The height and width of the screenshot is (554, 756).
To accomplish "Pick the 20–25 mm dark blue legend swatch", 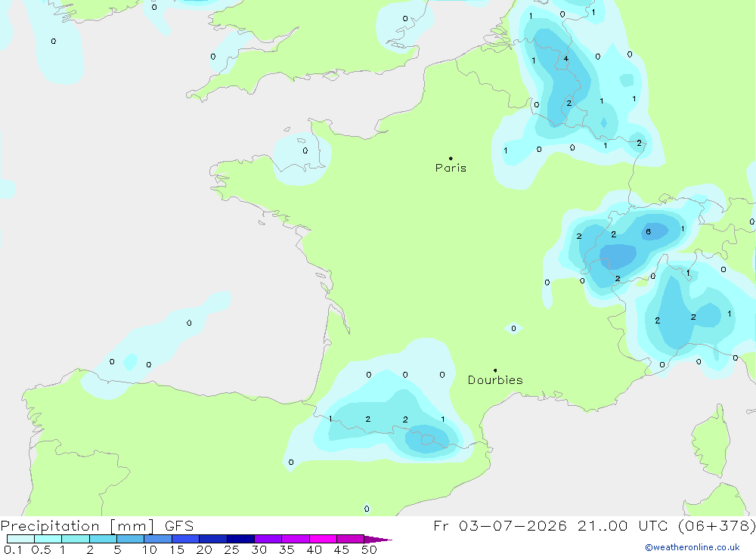I will (212, 539).
